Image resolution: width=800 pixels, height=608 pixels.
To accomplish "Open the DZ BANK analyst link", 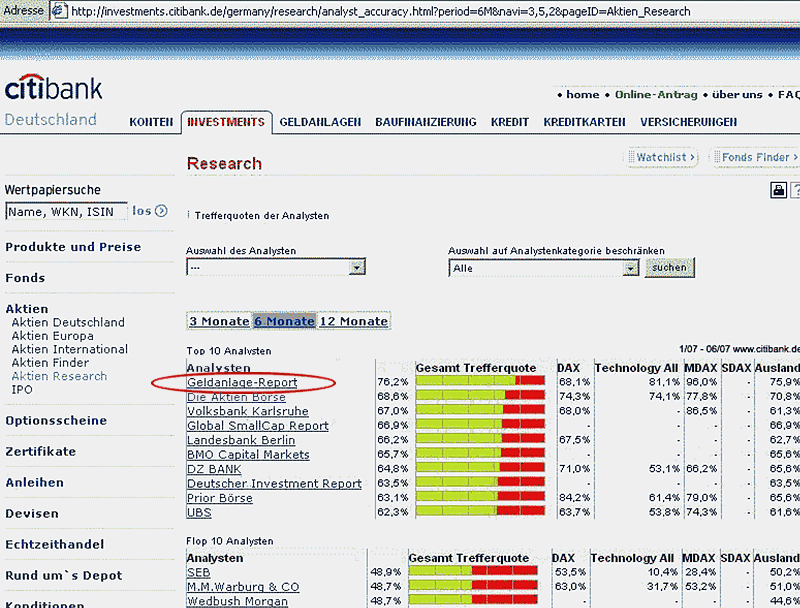I will (x=214, y=469).
